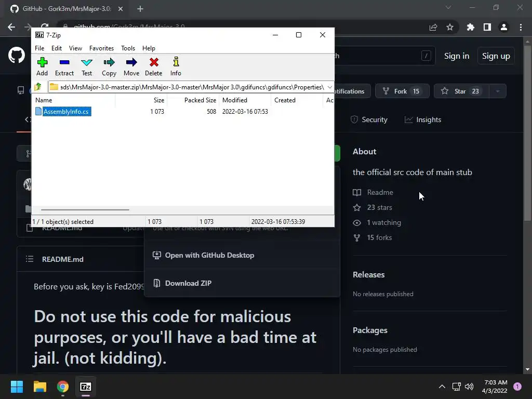Open the Tools menu in 7-Zip
532x399 pixels.
[x=128, y=48]
